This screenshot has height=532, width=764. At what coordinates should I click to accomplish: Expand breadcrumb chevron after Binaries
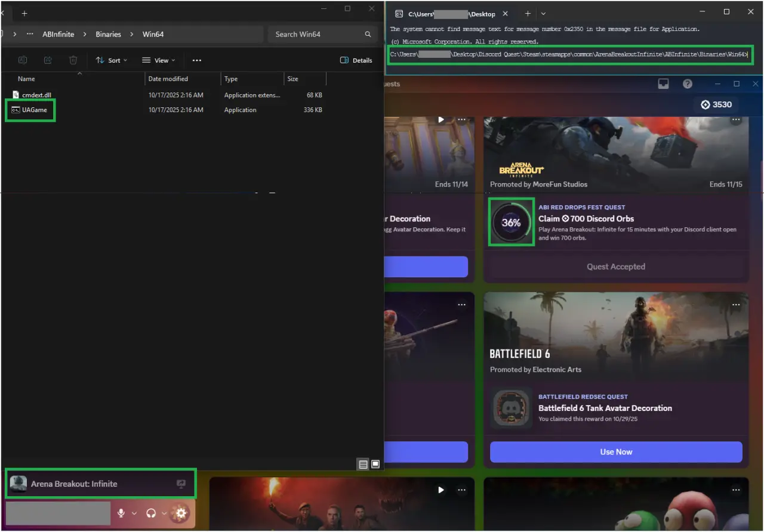tap(132, 34)
